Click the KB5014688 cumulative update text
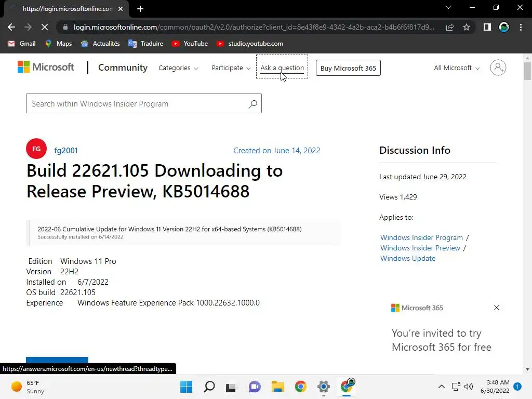This screenshot has width=532, height=399. point(169,229)
